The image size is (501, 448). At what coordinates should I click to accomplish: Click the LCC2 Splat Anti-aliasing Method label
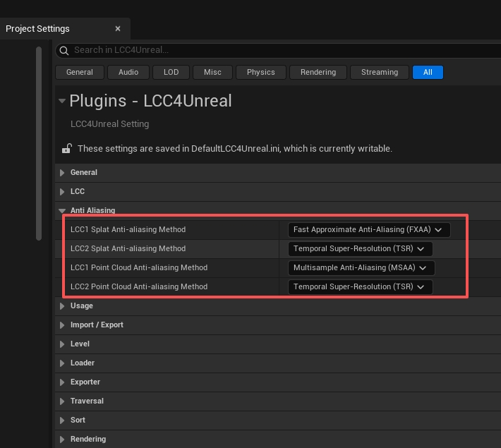(x=128, y=248)
